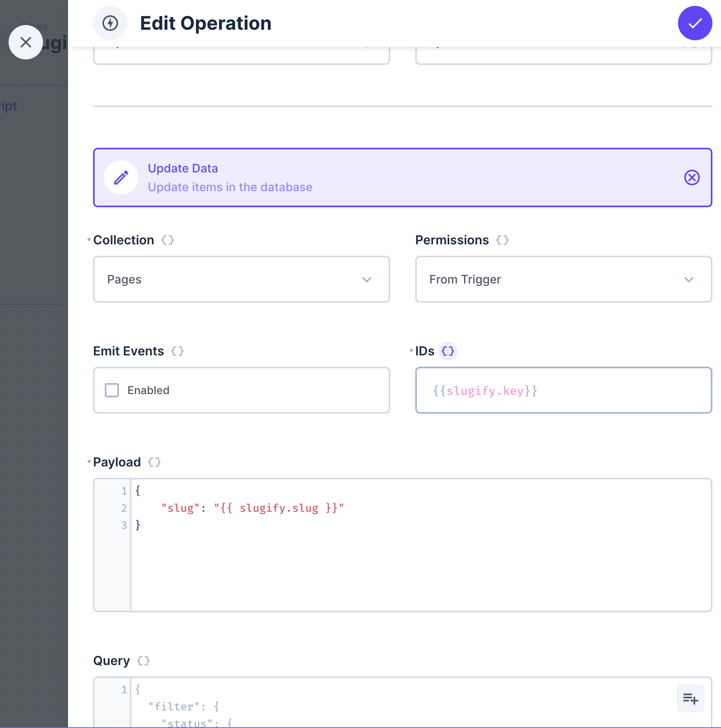
Task: Enable the Emit Events checkbox
Action: click(x=111, y=390)
